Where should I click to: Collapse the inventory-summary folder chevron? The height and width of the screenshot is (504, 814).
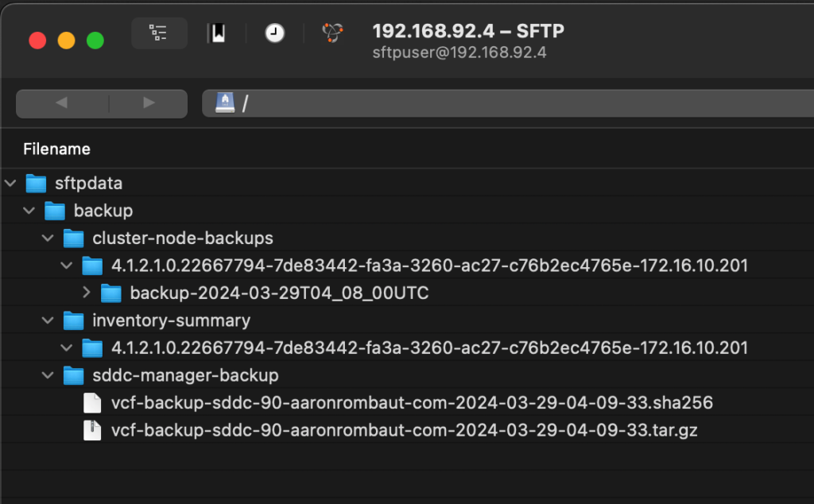pos(48,321)
